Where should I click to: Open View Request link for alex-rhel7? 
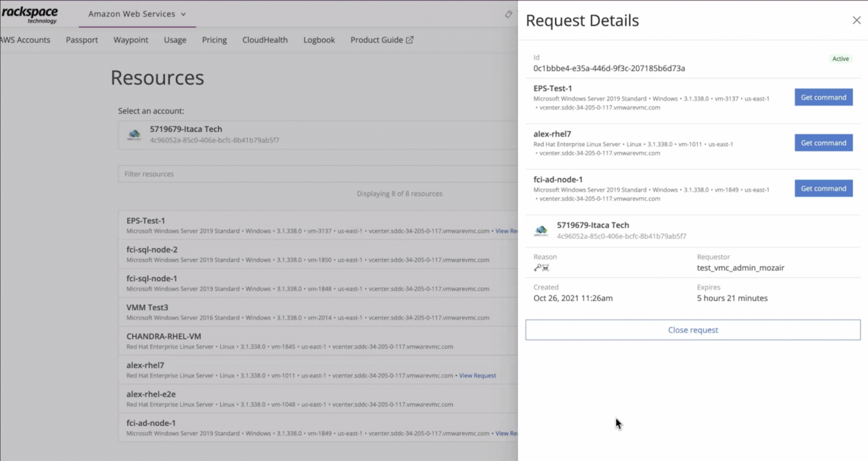tap(477, 376)
